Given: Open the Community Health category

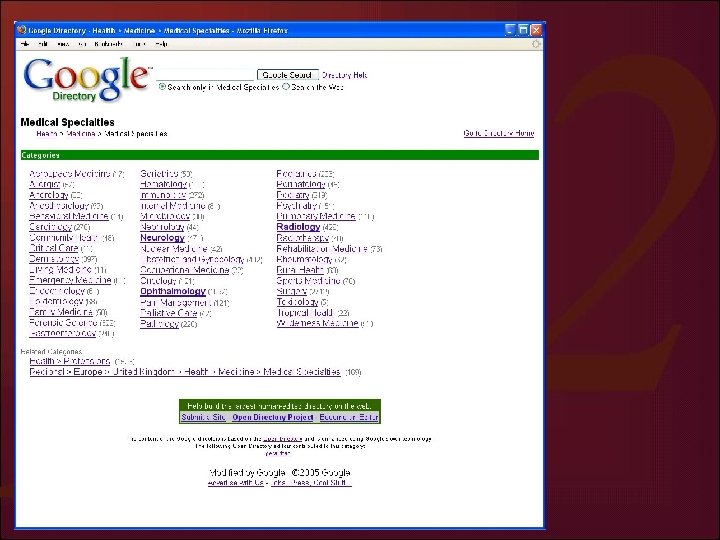Looking at the screenshot, I should click(63, 237).
